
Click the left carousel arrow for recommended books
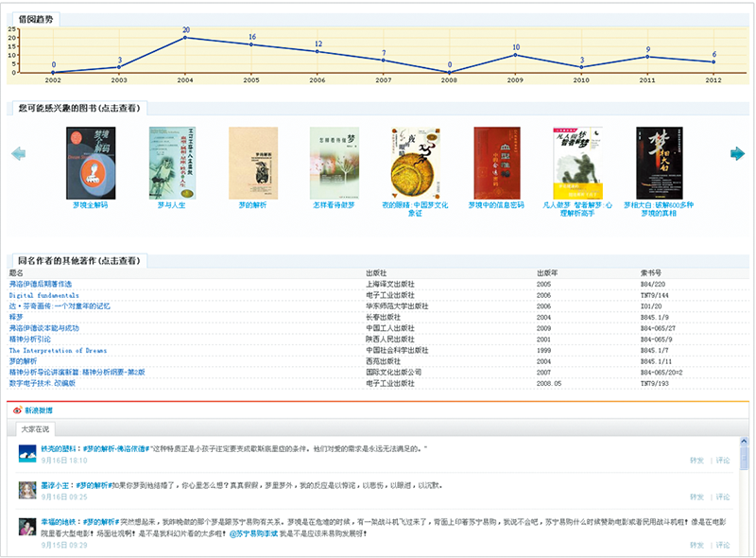tap(18, 153)
